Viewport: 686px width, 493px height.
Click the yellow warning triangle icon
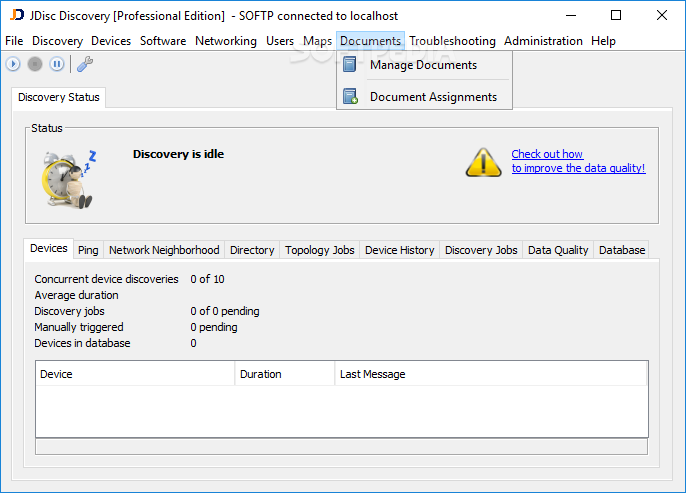[483, 162]
